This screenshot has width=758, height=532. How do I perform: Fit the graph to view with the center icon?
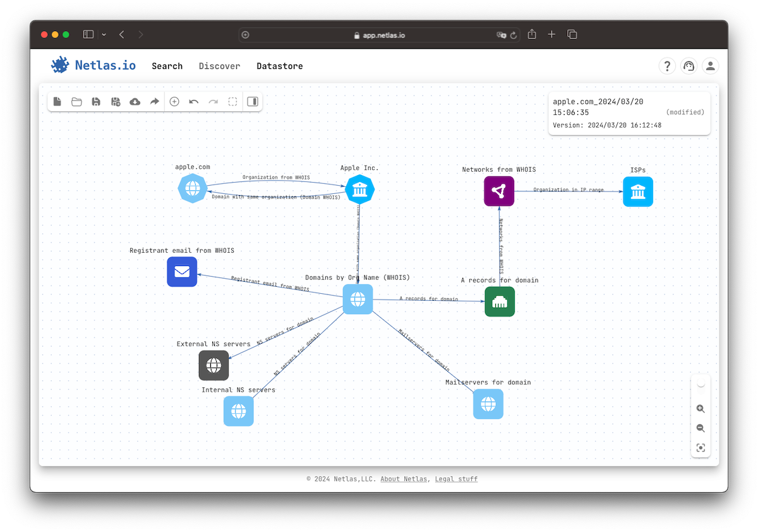(701, 448)
